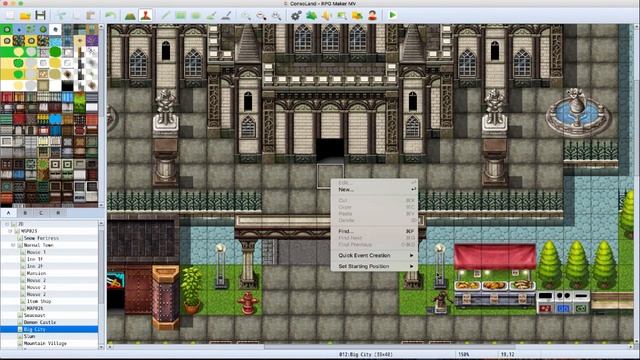The width and height of the screenshot is (640, 360).
Task: Reset map to actual size zoom
Action: tap(276, 16)
